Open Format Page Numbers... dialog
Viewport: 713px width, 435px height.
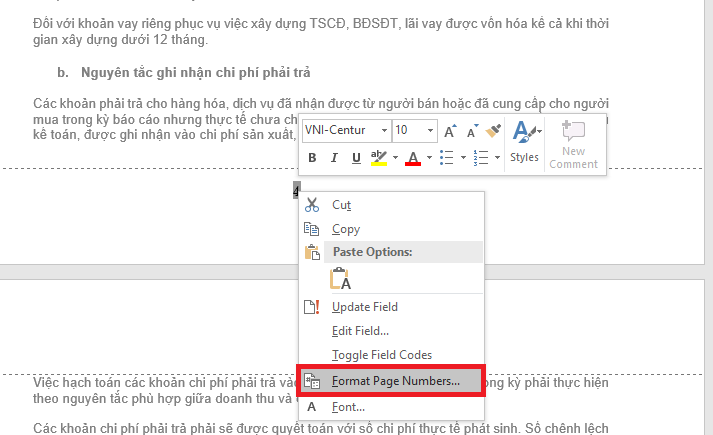(x=391, y=381)
